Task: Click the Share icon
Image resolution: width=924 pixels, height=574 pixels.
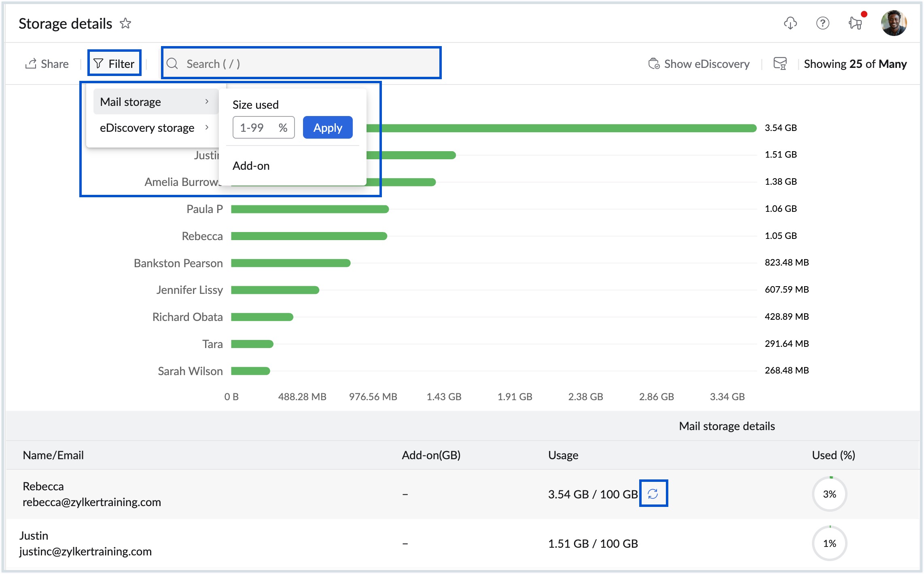Action: tap(31, 63)
